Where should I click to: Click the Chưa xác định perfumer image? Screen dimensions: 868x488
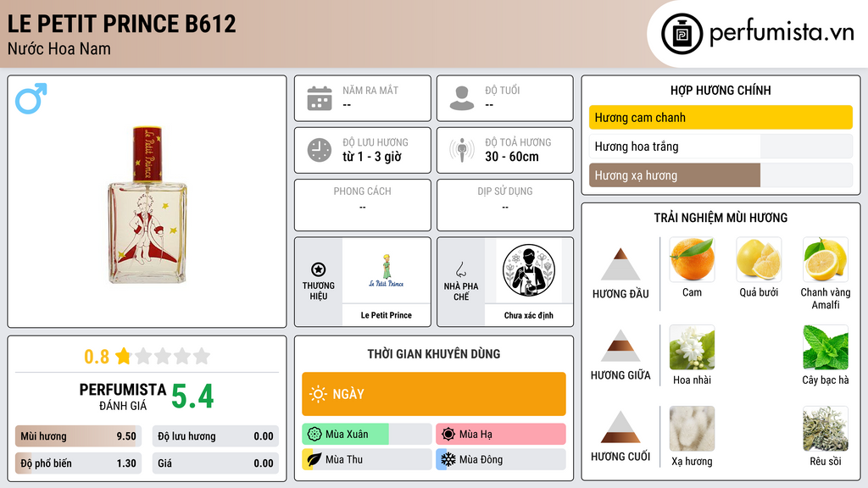(x=529, y=270)
